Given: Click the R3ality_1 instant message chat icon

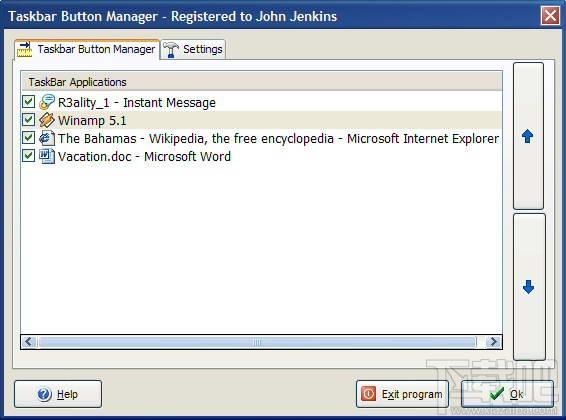Looking at the screenshot, I should (47, 102).
